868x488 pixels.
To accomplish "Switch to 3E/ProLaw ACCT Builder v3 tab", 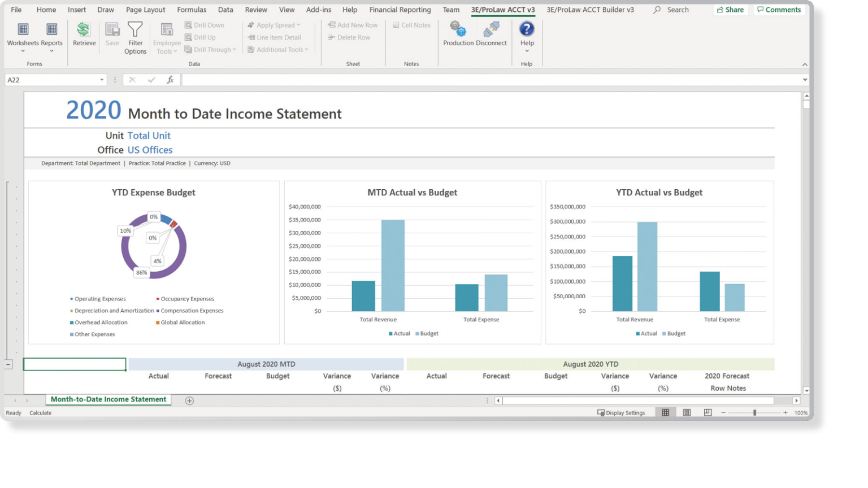I will point(590,10).
